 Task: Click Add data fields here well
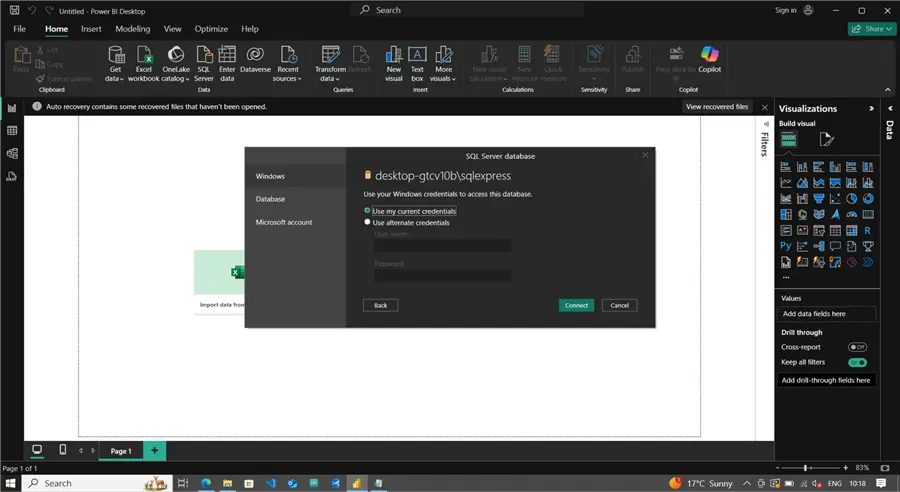click(x=827, y=314)
